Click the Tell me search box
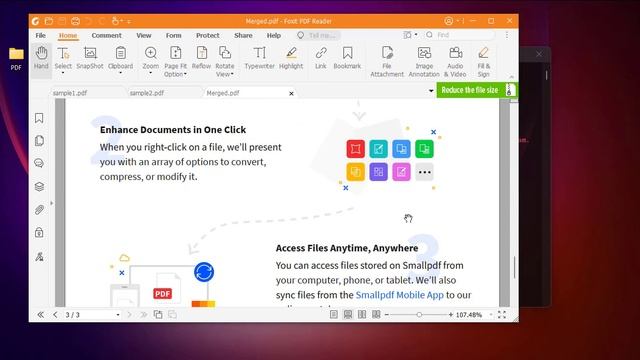This screenshot has height=360, width=640. (x=318, y=36)
